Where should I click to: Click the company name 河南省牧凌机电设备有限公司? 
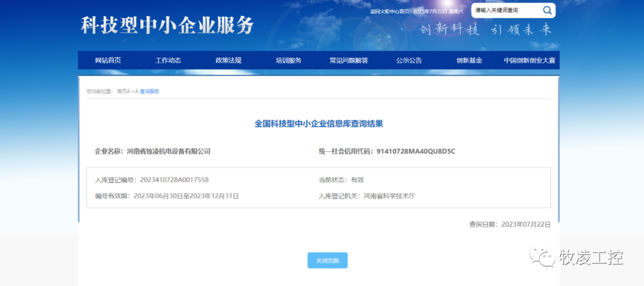click(x=169, y=151)
